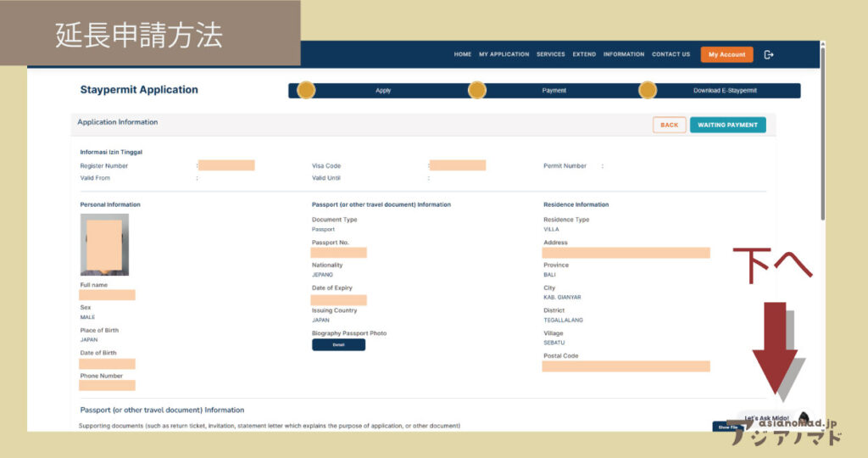Click the WAITING PAYMENT button
Viewport: 868px width, 458px height.
click(x=727, y=125)
